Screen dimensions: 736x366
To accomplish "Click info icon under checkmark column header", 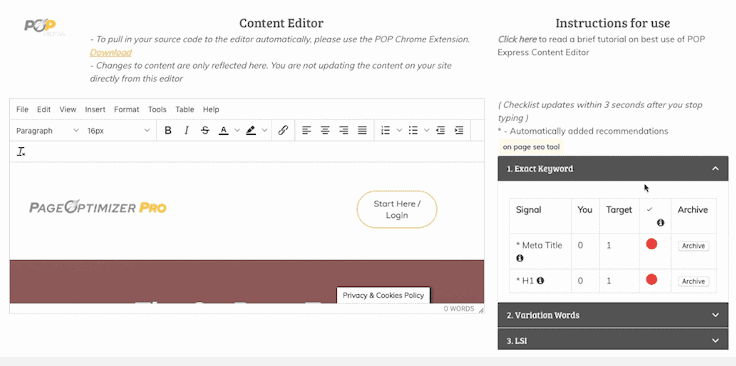I will [660, 222].
